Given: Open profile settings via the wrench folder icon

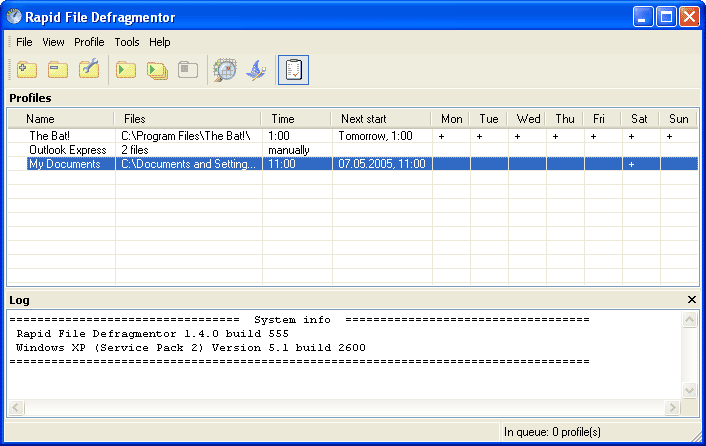Looking at the screenshot, I should pos(89,70).
